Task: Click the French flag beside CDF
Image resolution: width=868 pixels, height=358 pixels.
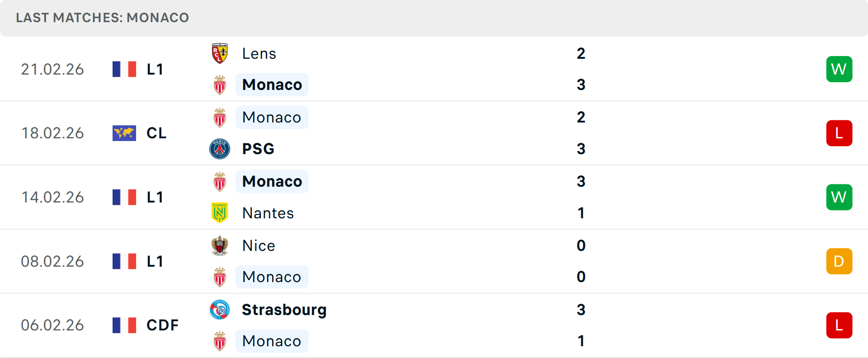Action: click(x=124, y=325)
